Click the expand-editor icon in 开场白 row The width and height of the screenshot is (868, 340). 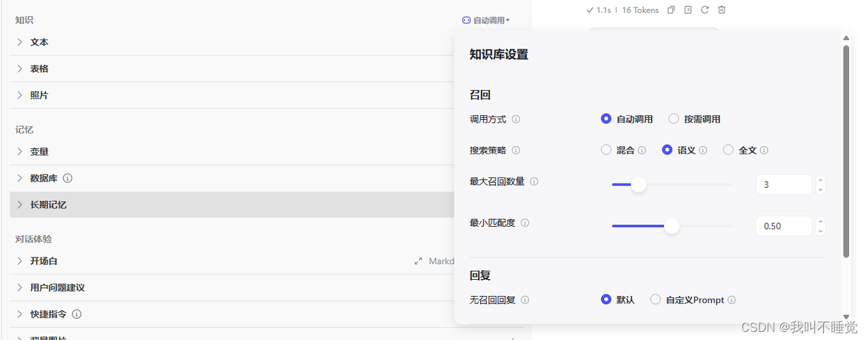(x=418, y=261)
